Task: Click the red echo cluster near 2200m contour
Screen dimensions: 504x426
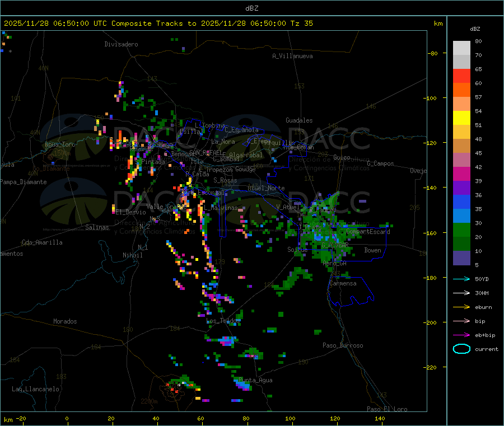Action: point(174,387)
